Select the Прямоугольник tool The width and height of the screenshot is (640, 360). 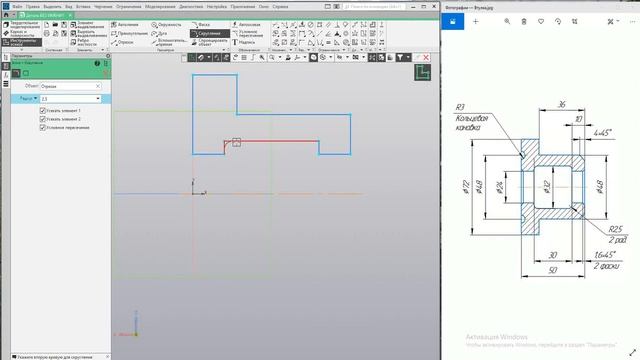coord(129,33)
